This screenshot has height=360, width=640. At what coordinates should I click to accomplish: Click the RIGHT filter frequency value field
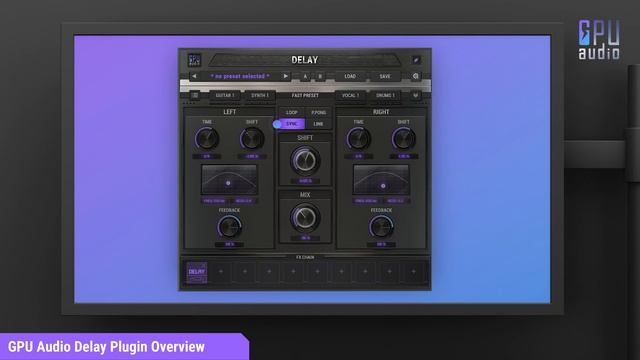click(x=366, y=201)
